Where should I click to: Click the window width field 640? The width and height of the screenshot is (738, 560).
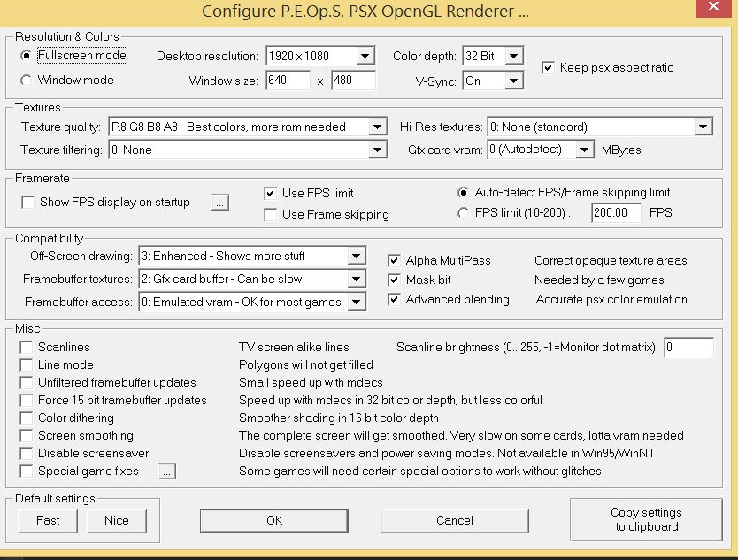point(288,81)
